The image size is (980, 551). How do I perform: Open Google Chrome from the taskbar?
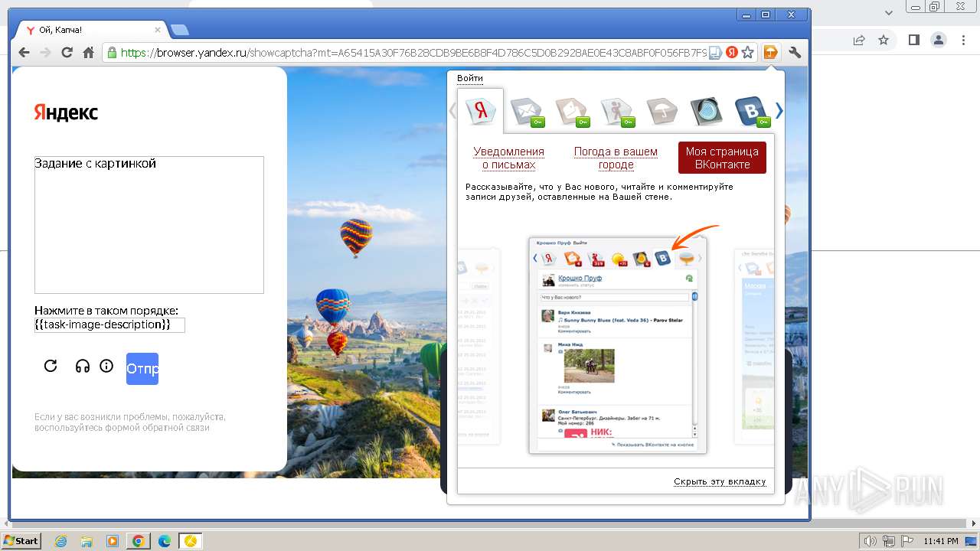tap(139, 541)
